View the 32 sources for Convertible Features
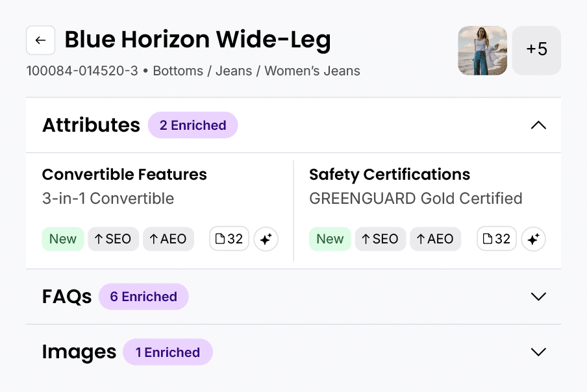 tap(229, 239)
